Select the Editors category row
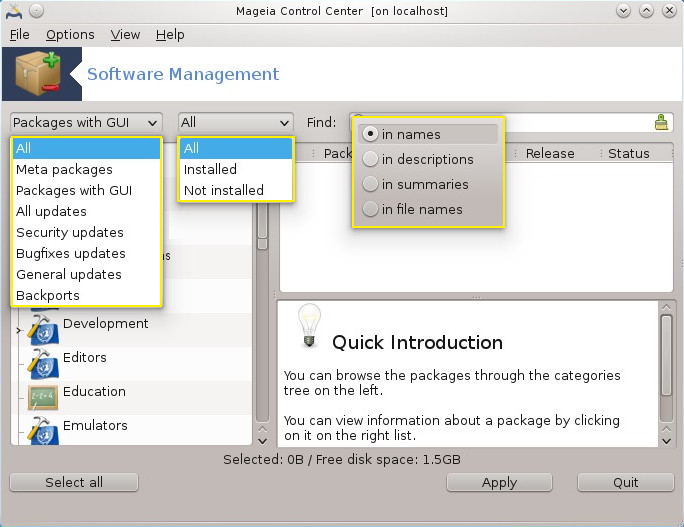This screenshot has height=527, width=684. 133,364
